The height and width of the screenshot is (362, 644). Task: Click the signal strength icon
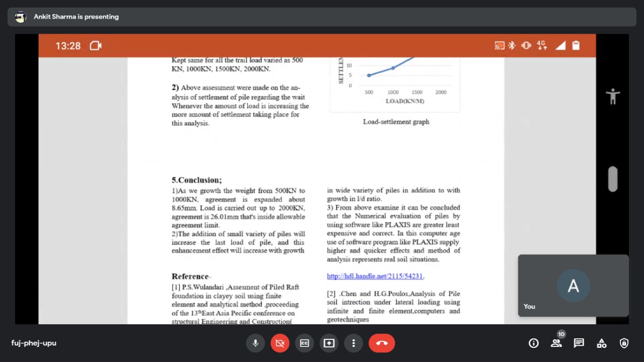coord(560,46)
